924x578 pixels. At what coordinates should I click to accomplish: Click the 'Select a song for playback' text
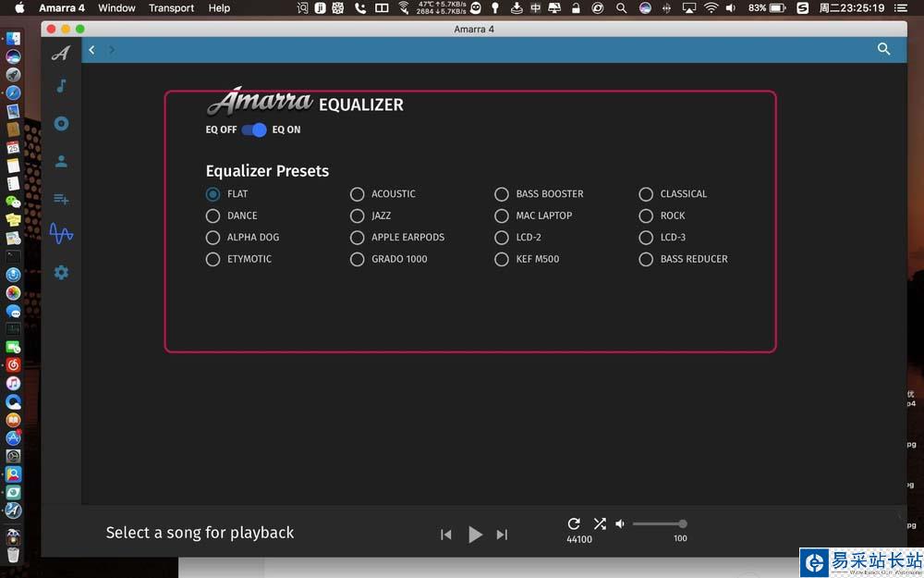[200, 533]
